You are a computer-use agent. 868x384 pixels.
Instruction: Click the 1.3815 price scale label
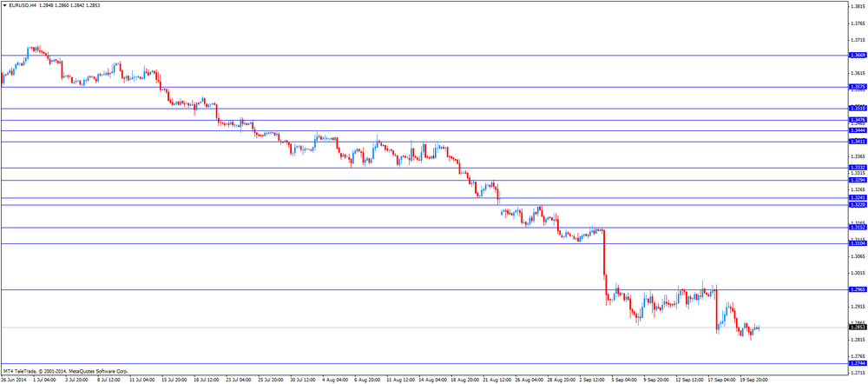[x=858, y=7]
